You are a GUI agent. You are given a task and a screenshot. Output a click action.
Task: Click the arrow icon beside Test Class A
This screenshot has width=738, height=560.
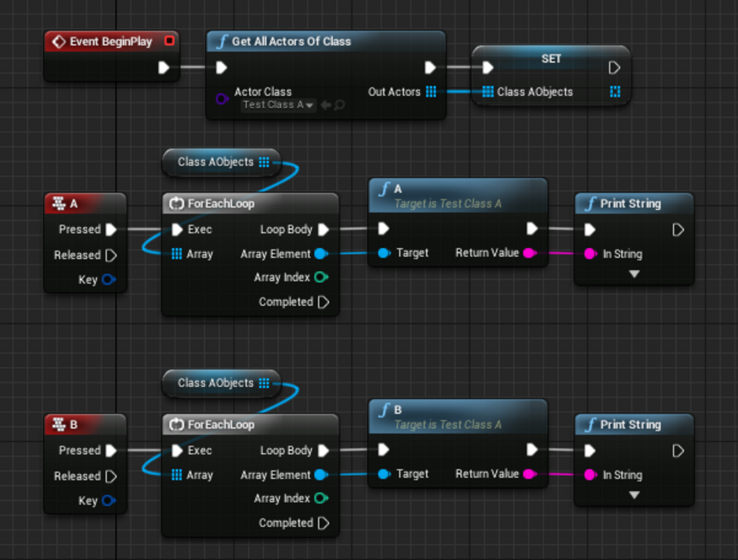[326, 105]
